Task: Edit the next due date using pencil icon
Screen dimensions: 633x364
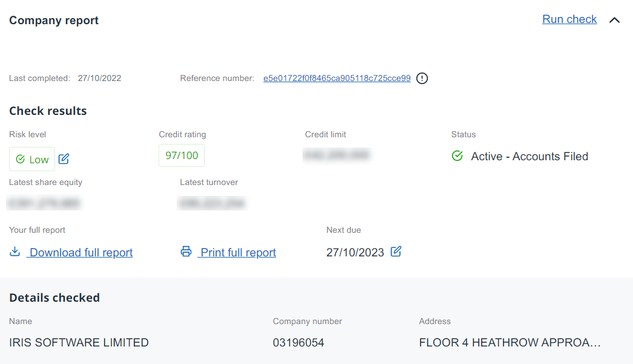Action: point(396,252)
